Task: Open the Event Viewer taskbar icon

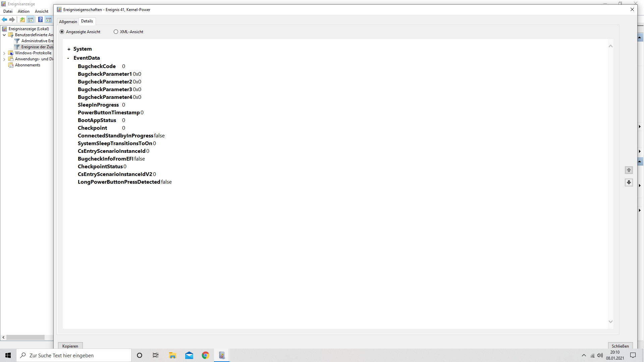Action: (x=222, y=355)
